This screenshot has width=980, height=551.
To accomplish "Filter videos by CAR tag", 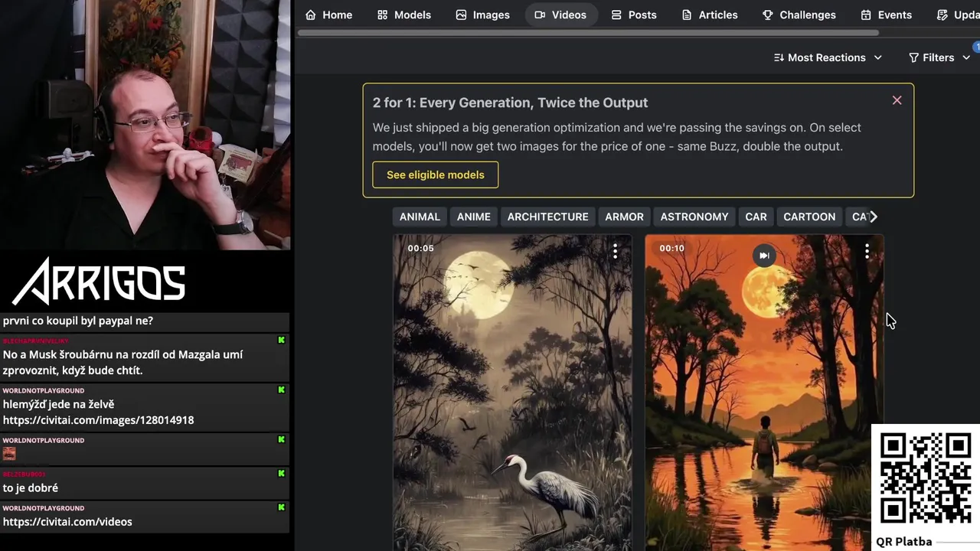I will coord(756,217).
